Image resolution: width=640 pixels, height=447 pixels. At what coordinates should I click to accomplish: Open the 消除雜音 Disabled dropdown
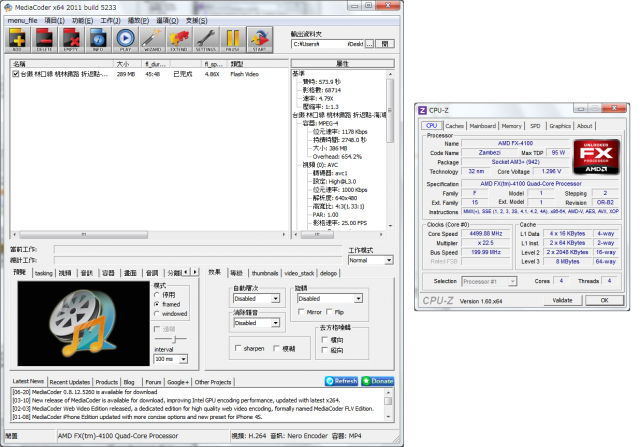click(x=257, y=322)
